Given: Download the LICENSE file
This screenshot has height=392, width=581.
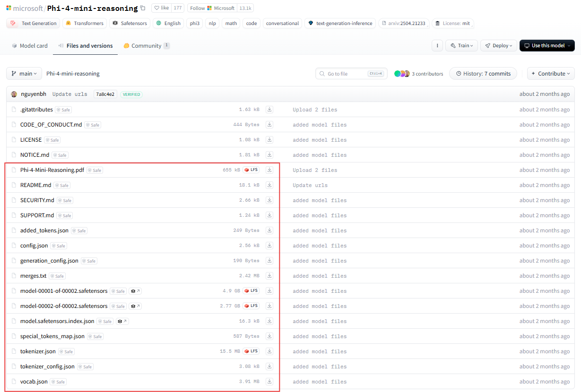Looking at the screenshot, I should (269, 140).
